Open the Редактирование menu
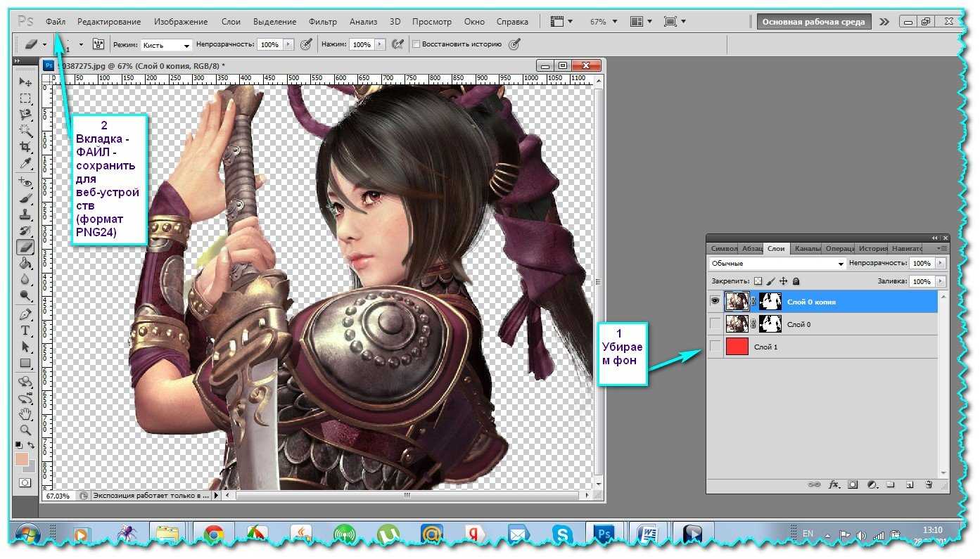 coord(109,22)
